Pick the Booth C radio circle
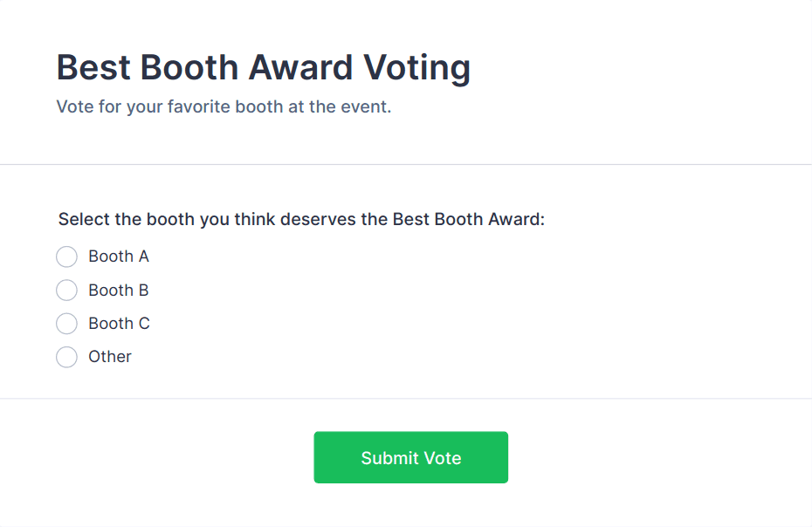The image size is (812, 527). click(x=66, y=324)
